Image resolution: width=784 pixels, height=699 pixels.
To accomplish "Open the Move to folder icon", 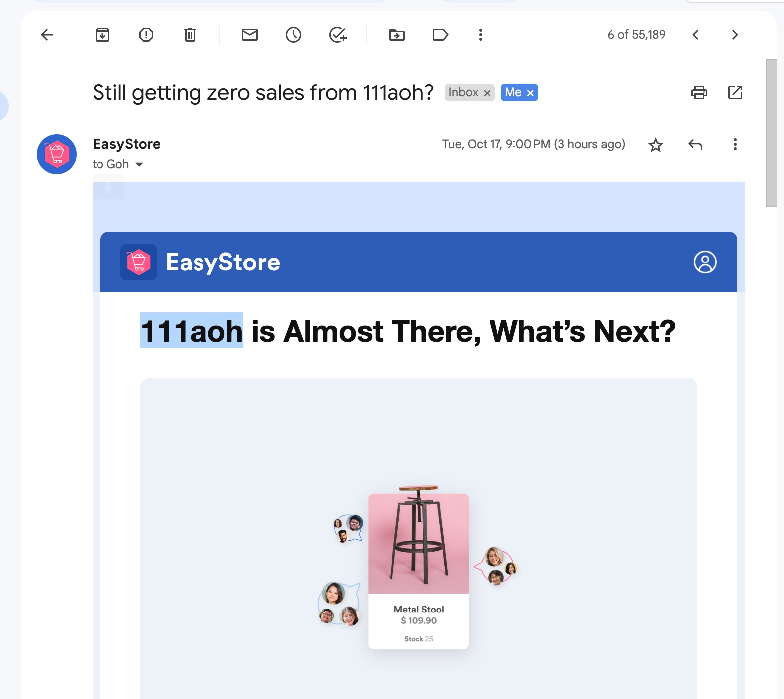I will pyautogui.click(x=397, y=35).
